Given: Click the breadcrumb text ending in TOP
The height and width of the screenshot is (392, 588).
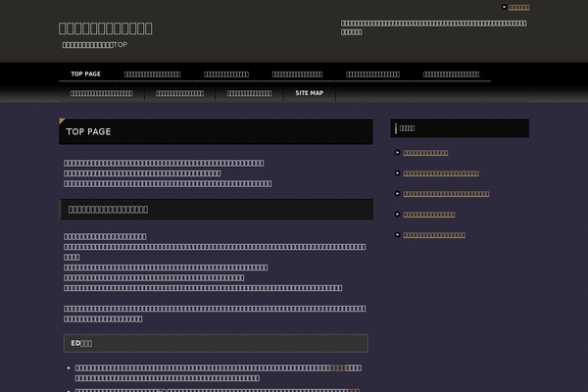Looking at the screenshot, I should coord(95,45).
